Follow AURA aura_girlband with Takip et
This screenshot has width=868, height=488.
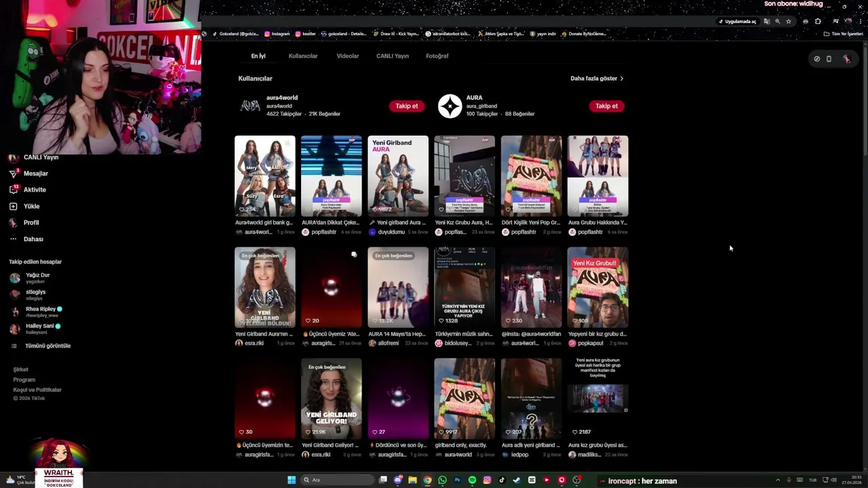coord(606,106)
